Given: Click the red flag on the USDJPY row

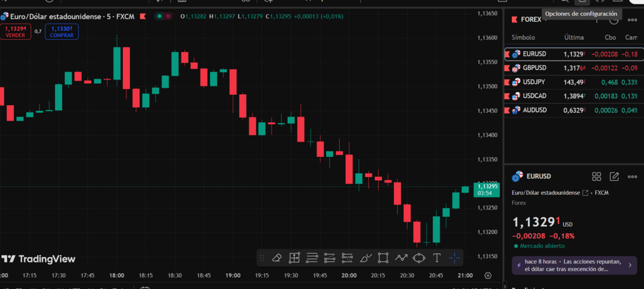Looking at the screenshot, I should 508,82.
